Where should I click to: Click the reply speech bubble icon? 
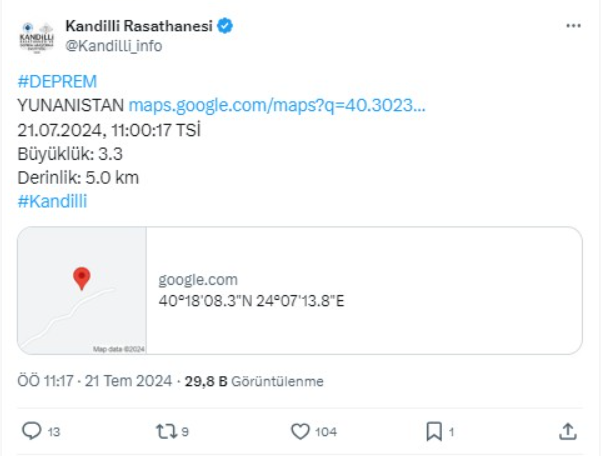pyautogui.click(x=31, y=431)
